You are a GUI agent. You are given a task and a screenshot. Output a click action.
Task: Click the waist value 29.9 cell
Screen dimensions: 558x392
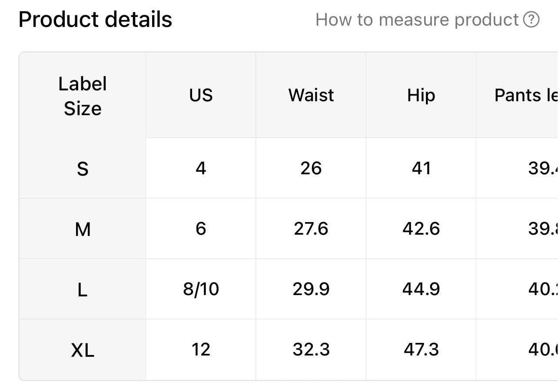pyautogui.click(x=311, y=289)
